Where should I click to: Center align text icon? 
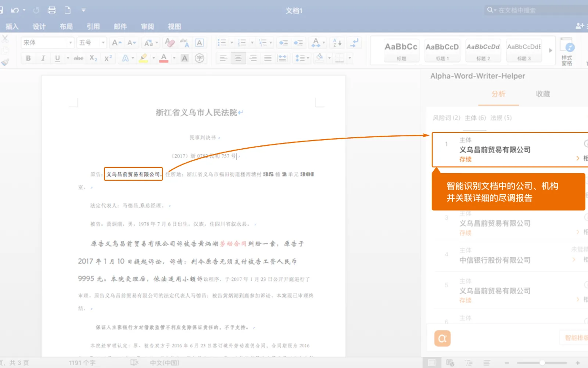tap(238, 58)
